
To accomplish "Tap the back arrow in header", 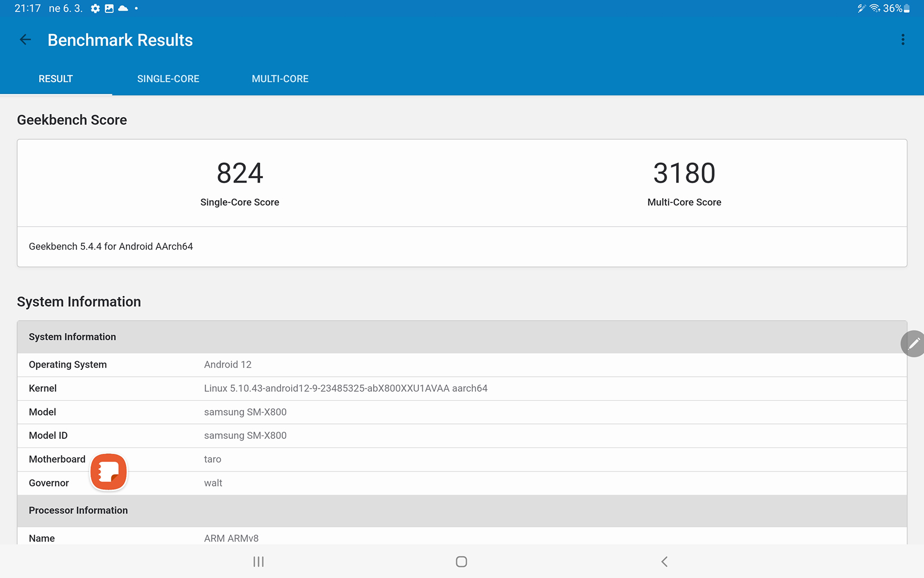I will tap(25, 40).
